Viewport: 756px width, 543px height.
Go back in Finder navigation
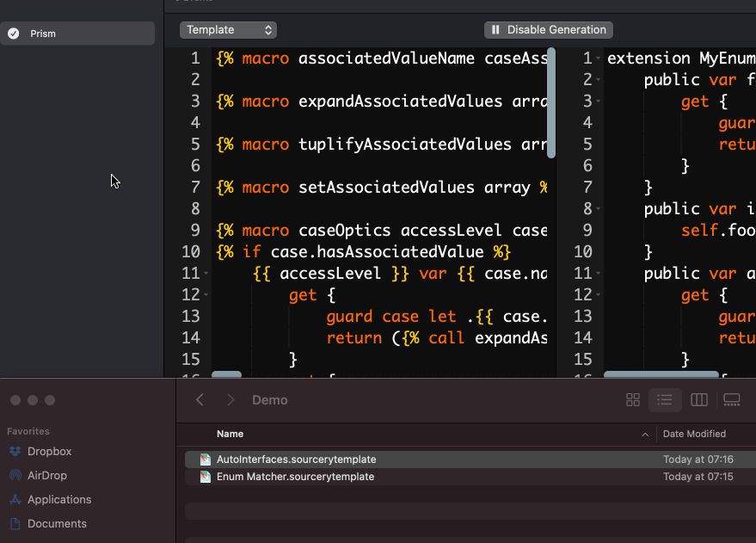click(200, 400)
